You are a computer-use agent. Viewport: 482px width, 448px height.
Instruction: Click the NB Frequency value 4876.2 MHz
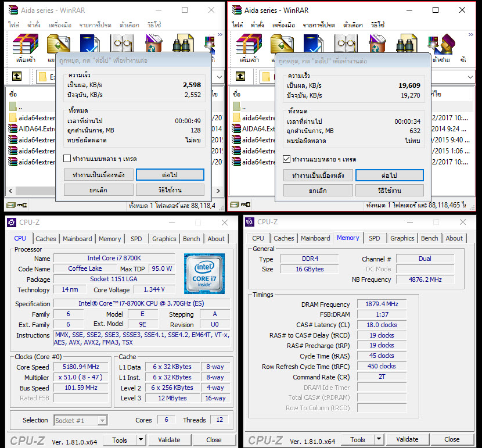(425, 279)
